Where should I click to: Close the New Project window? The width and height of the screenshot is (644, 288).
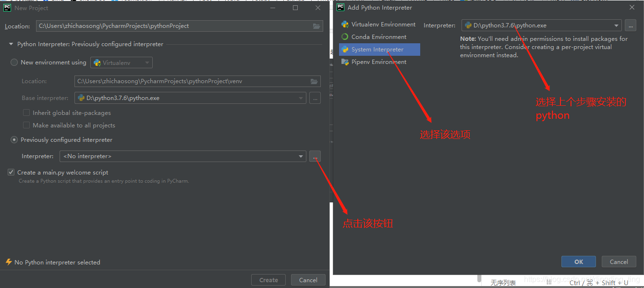click(x=318, y=8)
